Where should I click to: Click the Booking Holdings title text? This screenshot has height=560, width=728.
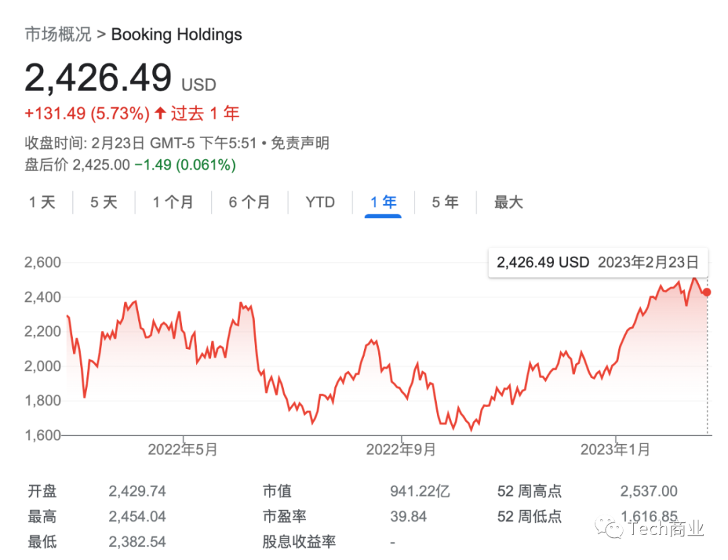pyautogui.click(x=177, y=34)
